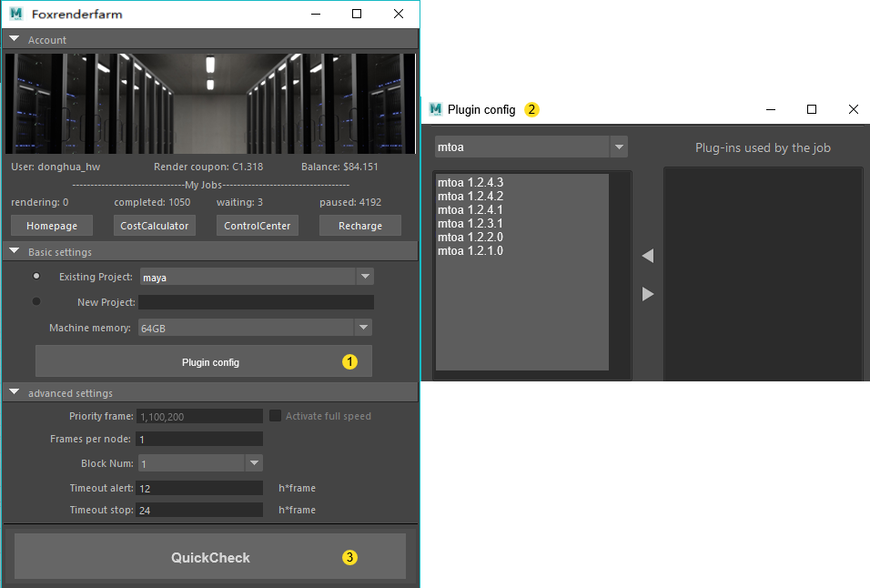Enable Activate full speed checkbox
870x588 pixels.
coord(275,415)
